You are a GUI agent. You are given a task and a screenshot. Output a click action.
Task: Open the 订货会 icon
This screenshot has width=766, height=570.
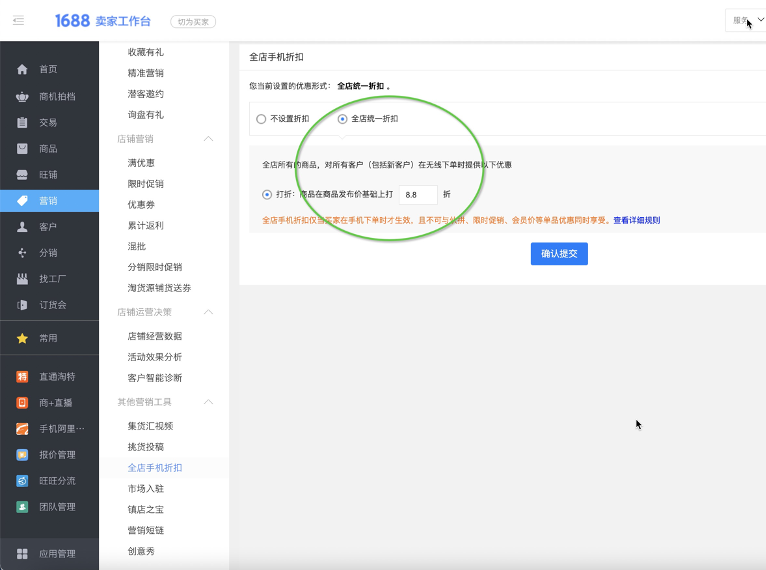(x=22, y=305)
